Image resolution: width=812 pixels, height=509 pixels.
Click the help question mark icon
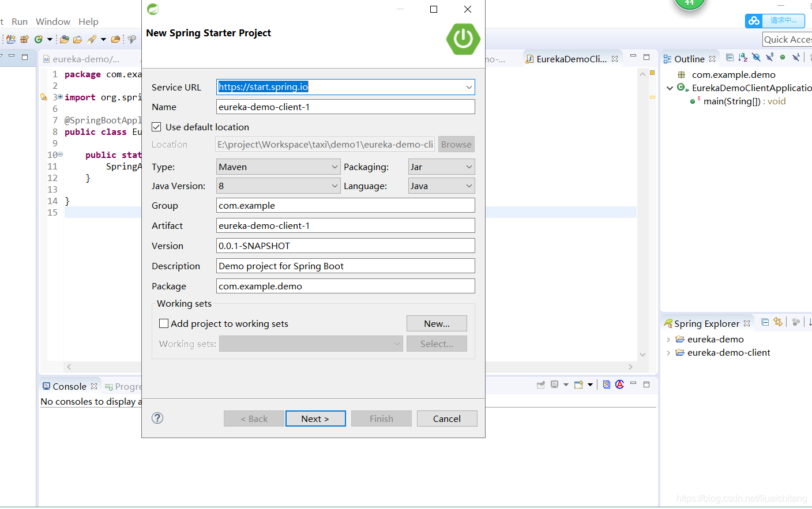(157, 418)
